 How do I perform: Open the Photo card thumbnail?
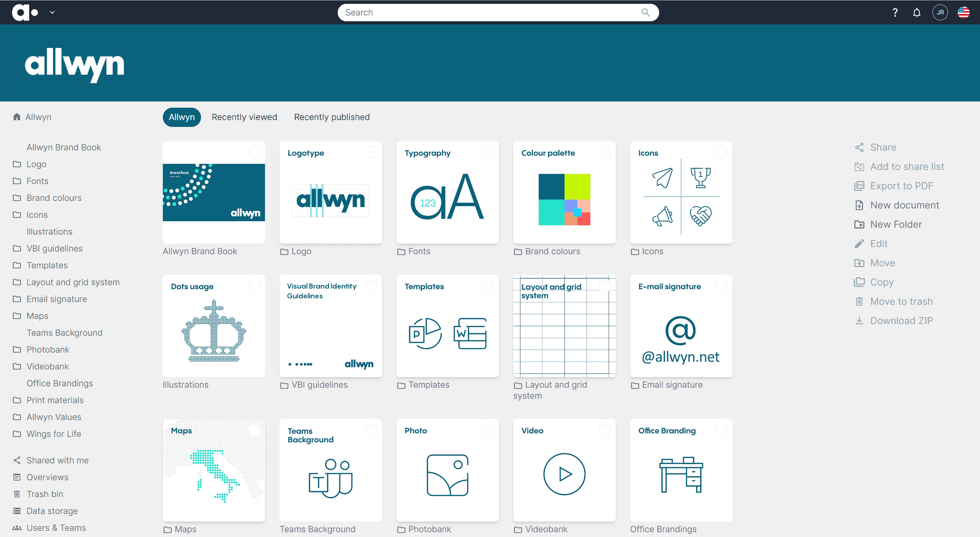447,470
